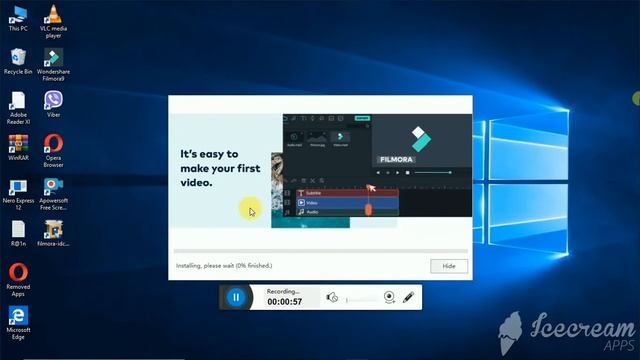
Task: Pause the screen recording
Action: pos(236,297)
